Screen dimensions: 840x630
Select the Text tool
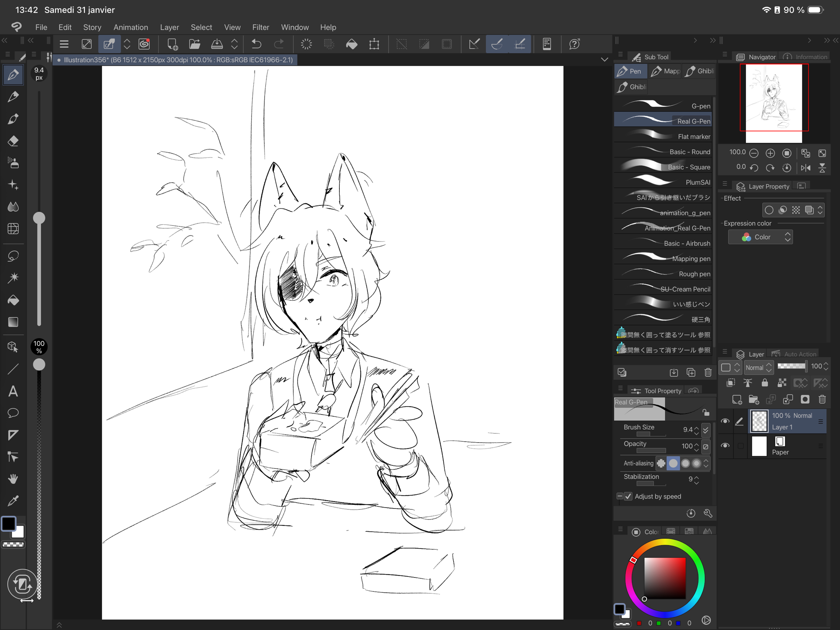coord(13,391)
